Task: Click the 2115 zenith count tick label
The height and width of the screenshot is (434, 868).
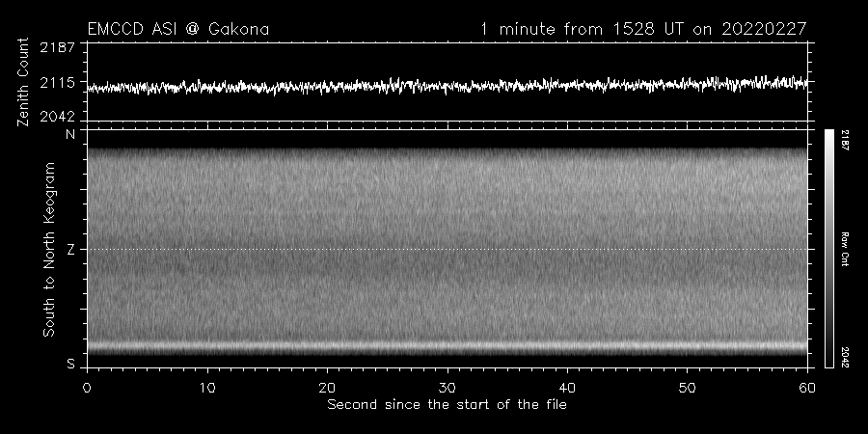Action: (x=58, y=83)
